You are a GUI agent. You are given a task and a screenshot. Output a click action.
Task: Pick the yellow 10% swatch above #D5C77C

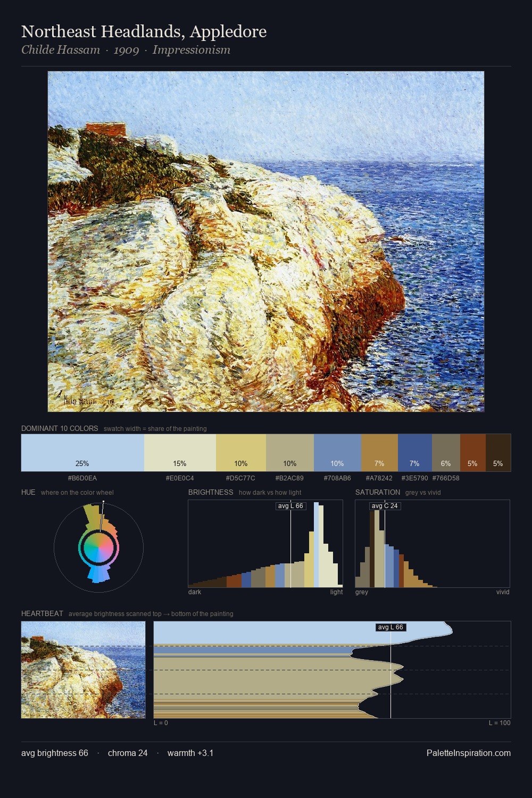(x=241, y=453)
